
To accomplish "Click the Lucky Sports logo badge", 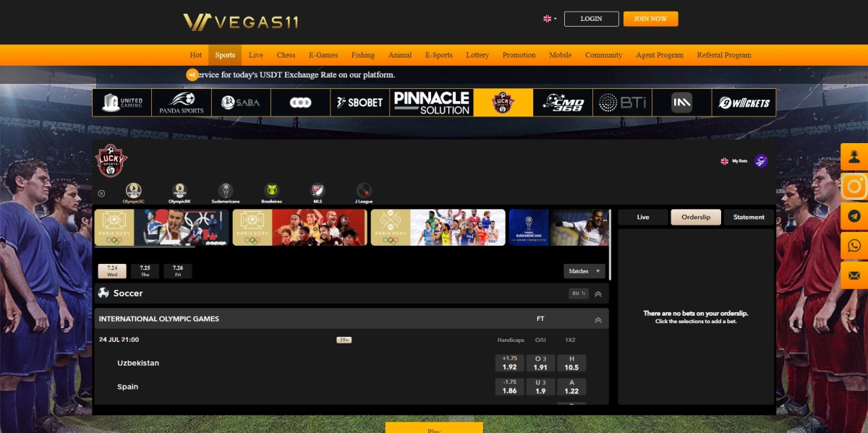I will click(x=111, y=161).
